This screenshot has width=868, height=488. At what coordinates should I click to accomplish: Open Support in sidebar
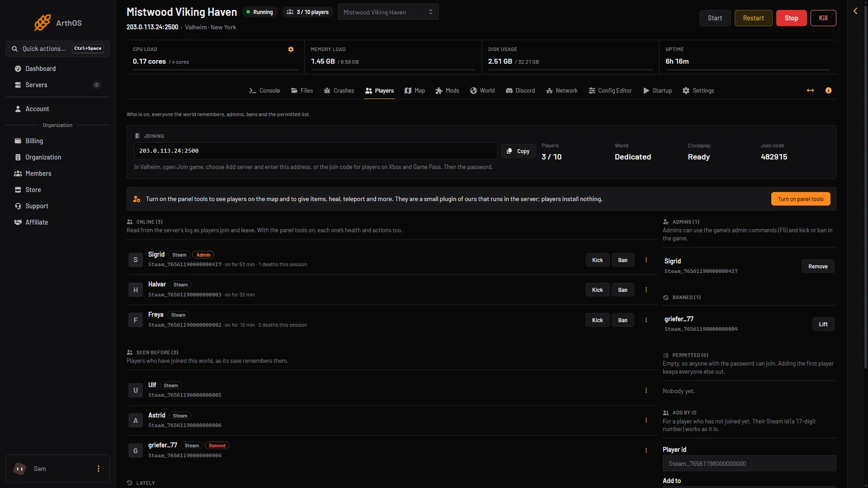57,206
